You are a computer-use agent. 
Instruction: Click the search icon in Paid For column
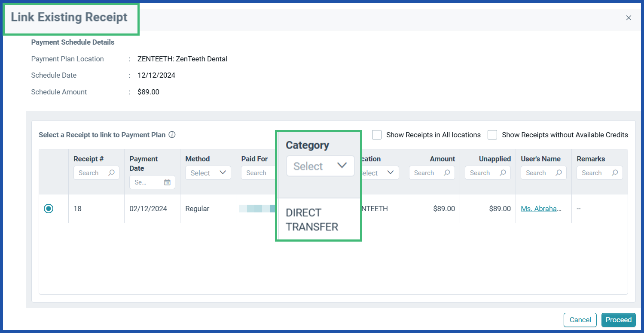[272, 173]
